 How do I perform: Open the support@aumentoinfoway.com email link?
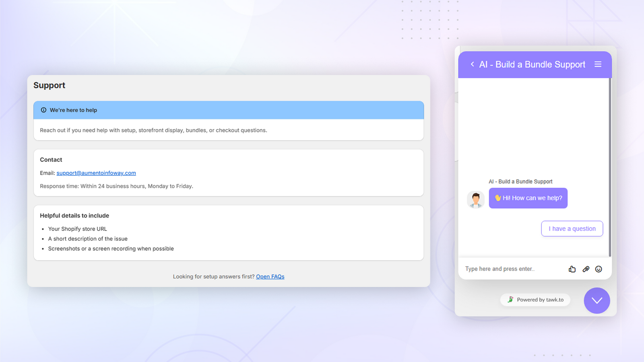(96, 173)
